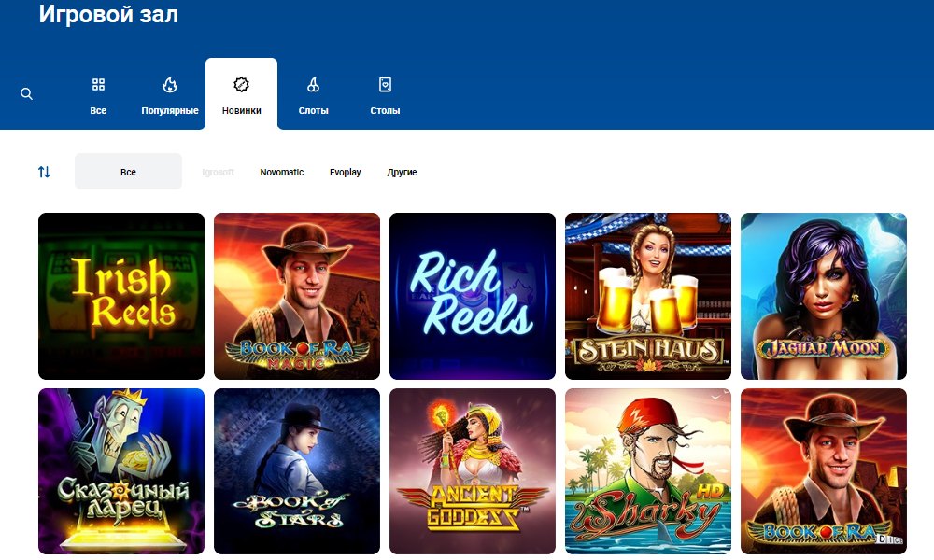Select the Новинки tab
This screenshot has height=560, width=934.
(241, 95)
